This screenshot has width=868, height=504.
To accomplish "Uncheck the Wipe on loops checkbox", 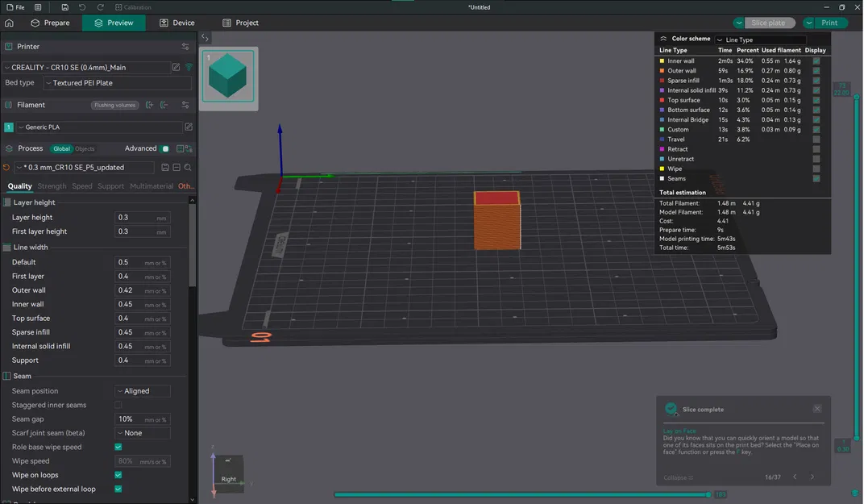I will [118, 475].
